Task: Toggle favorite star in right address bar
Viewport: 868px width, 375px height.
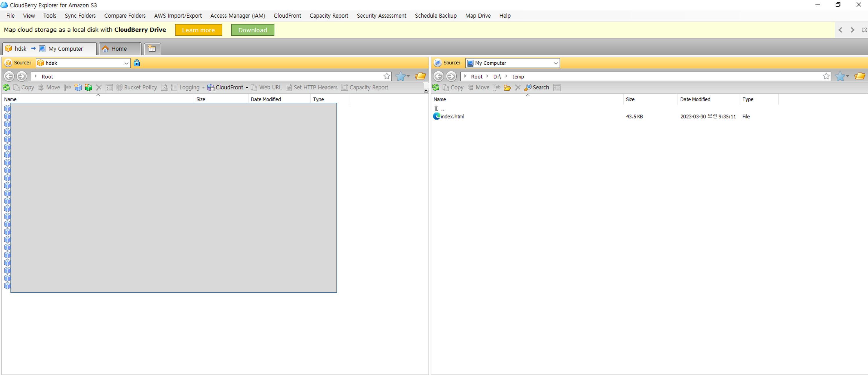Action: [x=826, y=76]
